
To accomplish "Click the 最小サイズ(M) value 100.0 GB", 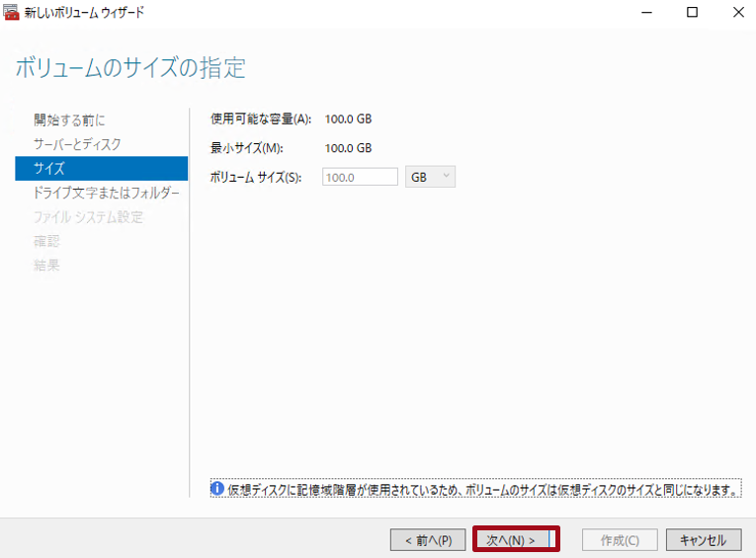I will [348, 148].
